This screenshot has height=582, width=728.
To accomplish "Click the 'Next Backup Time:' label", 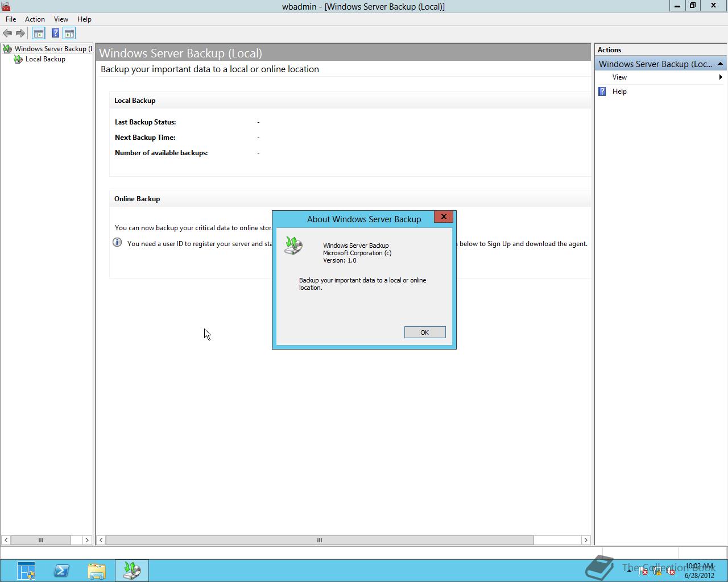I will [145, 138].
